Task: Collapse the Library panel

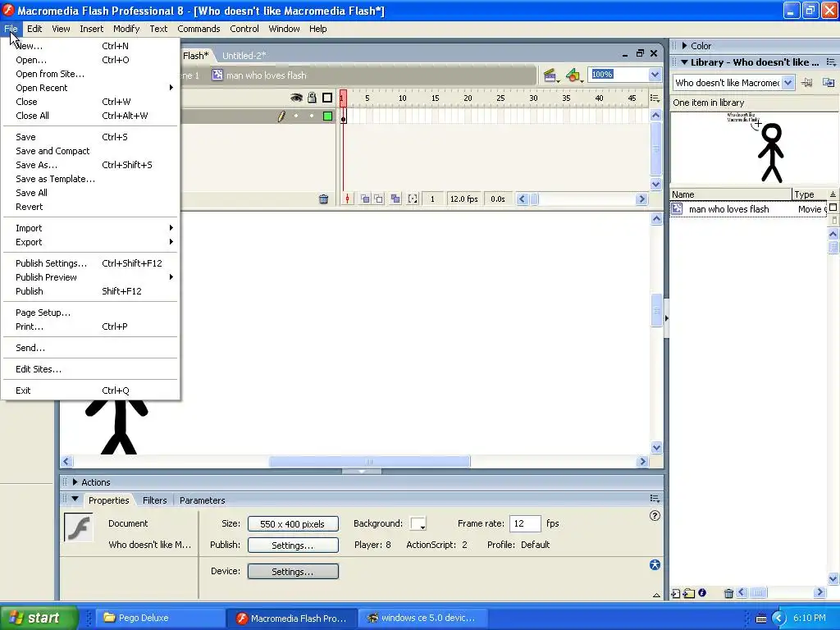Action: pos(685,62)
